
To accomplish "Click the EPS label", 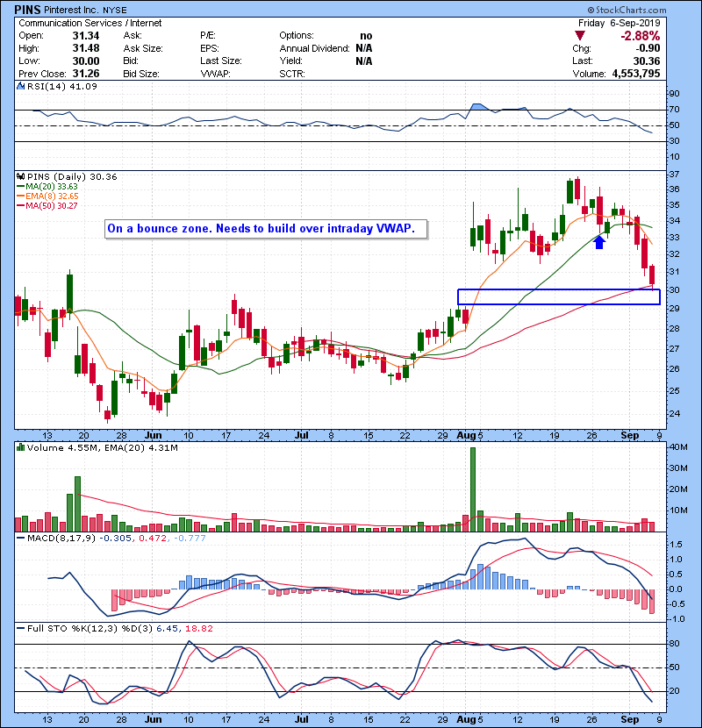I will tap(210, 48).
